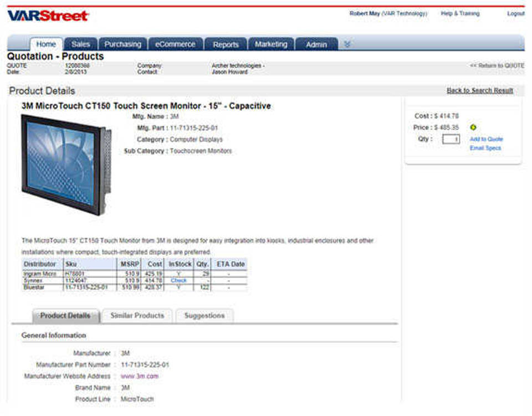Open the Suggestions tab
The height and width of the screenshot is (416, 532).
click(204, 316)
